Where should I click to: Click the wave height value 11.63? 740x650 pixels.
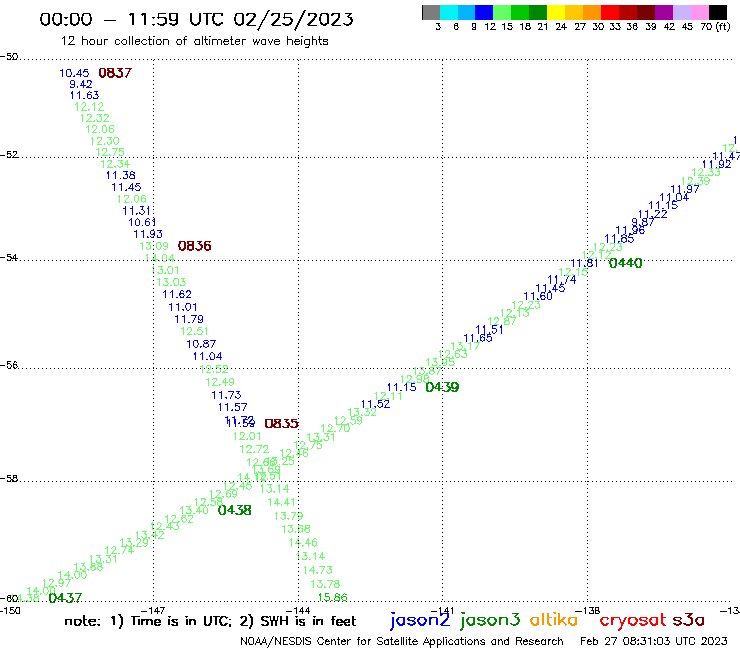(84, 95)
